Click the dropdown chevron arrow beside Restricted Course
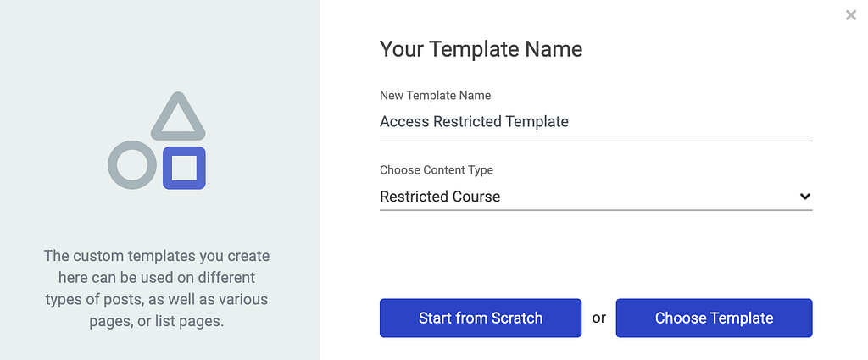This screenshot has height=360, width=868. click(805, 197)
